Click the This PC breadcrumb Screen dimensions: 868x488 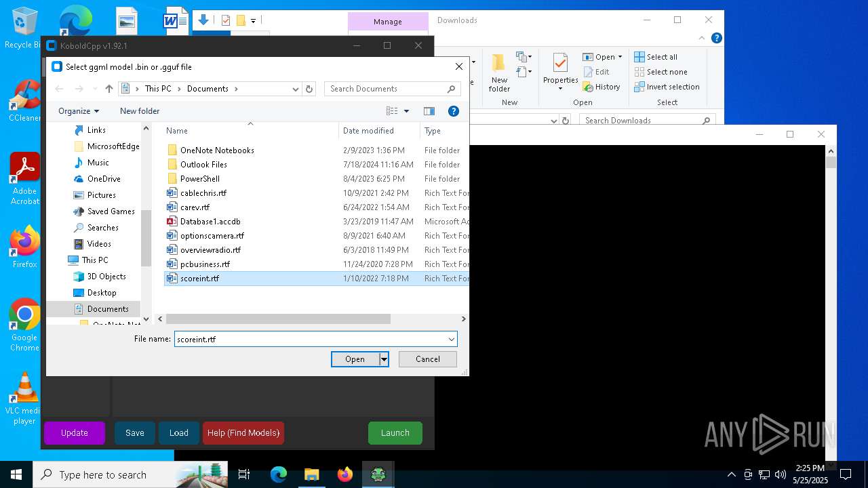click(158, 89)
